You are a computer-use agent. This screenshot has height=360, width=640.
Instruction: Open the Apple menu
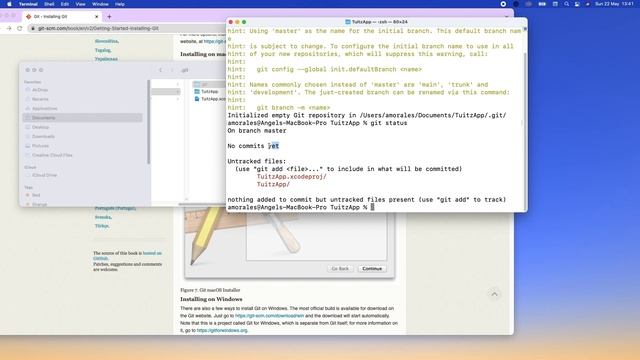[9, 4]
